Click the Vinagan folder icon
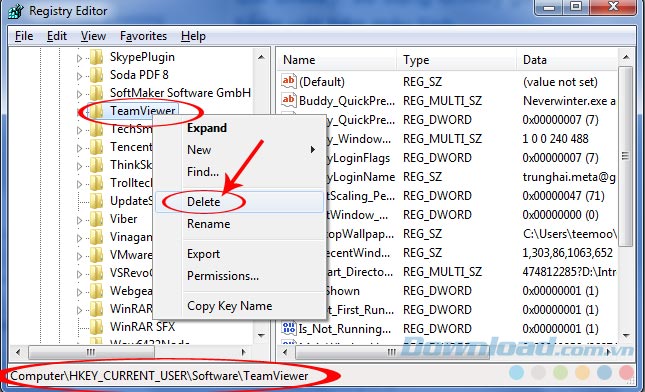The height and width of the screenshot is (392, 645). click(x=96, y=237)
